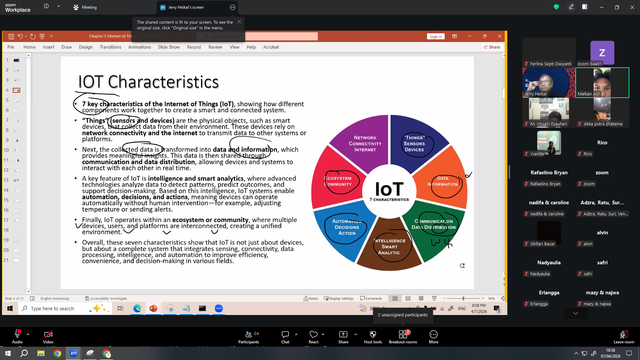
Task: Open Design ribbon tab in PowerPoint
Action: tap(86, 47)
